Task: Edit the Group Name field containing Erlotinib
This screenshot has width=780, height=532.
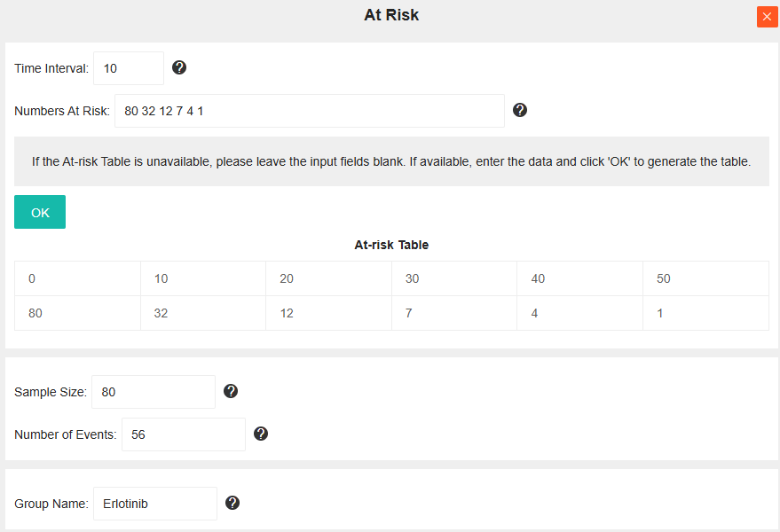Action: pos(154,504)
